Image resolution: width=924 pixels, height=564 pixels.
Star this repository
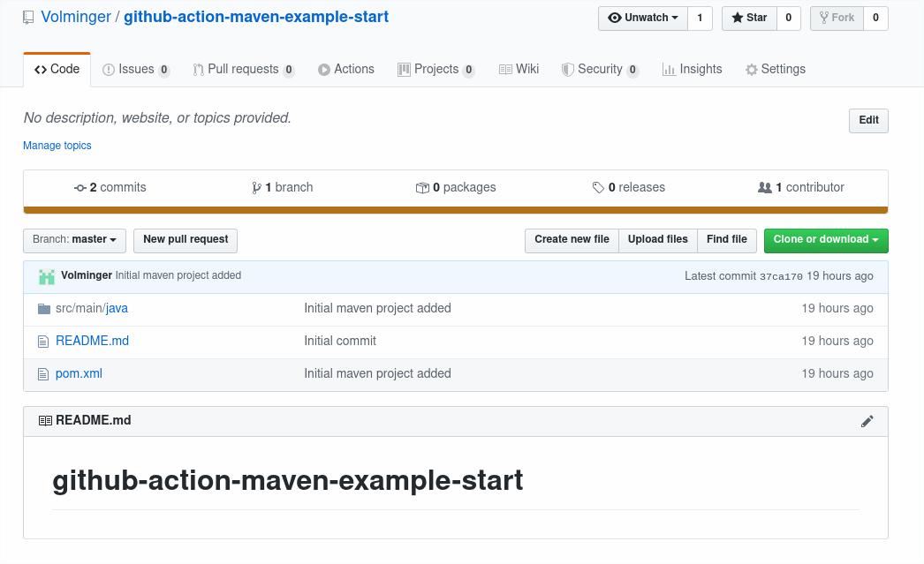749,18
